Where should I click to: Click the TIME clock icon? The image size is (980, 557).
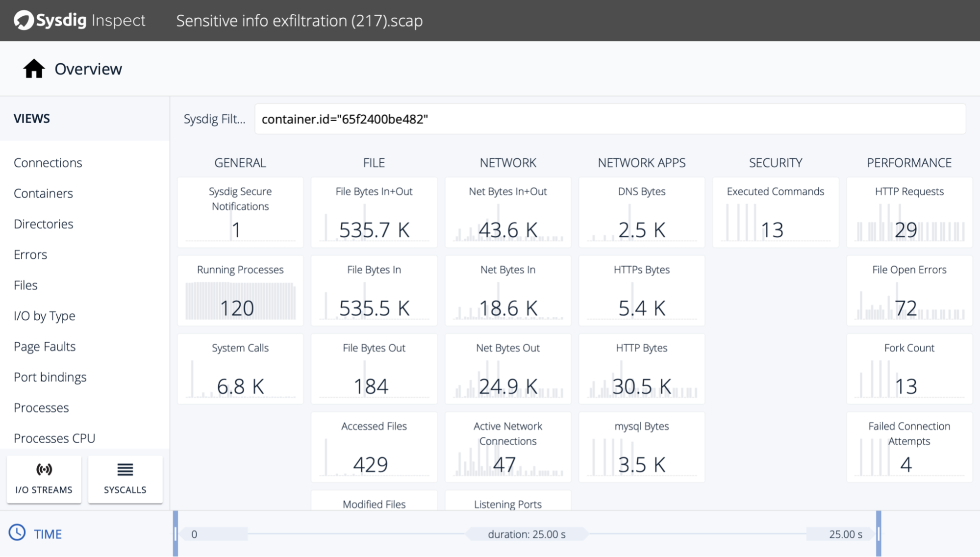pos(17,533)
